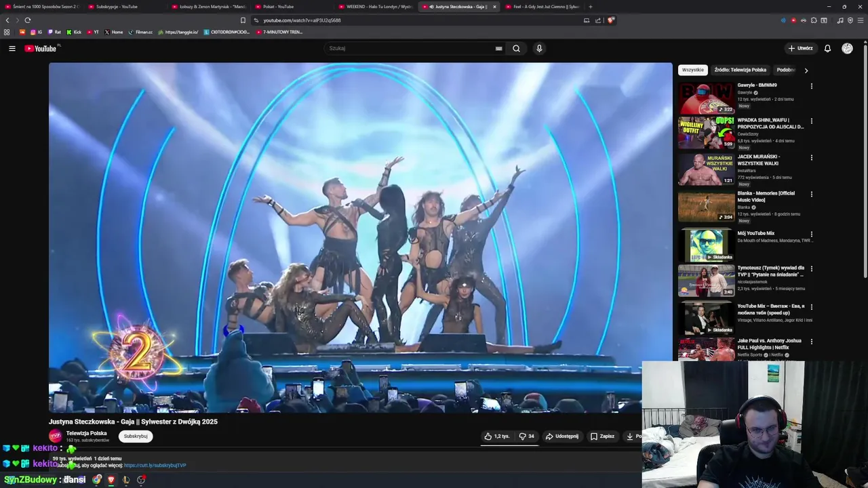Open the YT bookmark
This screenshot has width=868, height=488.
pyautogui.click(x=93, y=32)
